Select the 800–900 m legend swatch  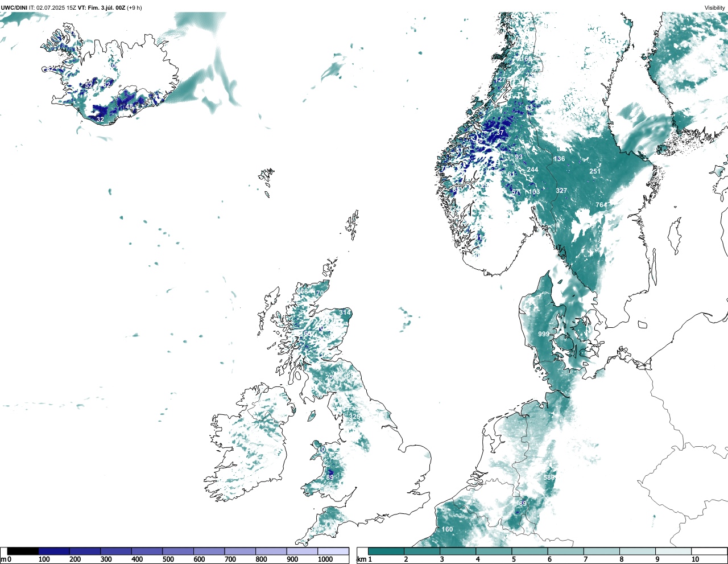[x=271, y=551]
